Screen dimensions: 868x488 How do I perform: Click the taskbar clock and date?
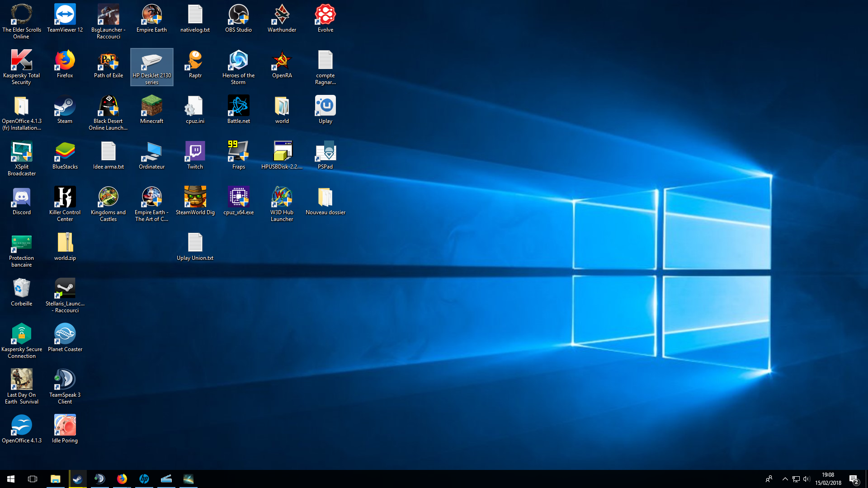pos(828,479)
